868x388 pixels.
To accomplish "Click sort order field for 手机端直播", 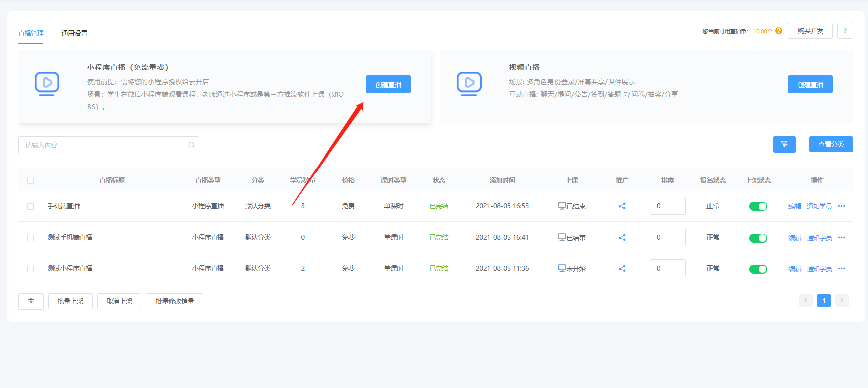I will point(668,206).
